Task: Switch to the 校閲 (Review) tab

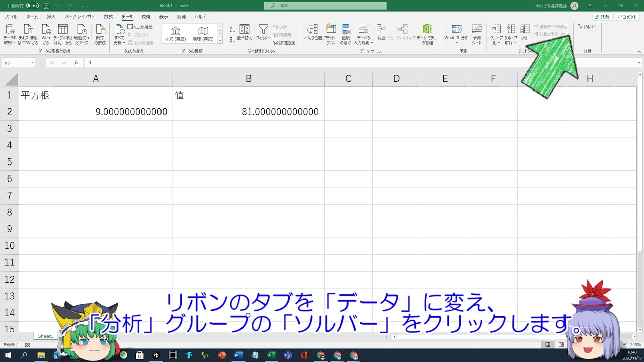Action: 146,17
